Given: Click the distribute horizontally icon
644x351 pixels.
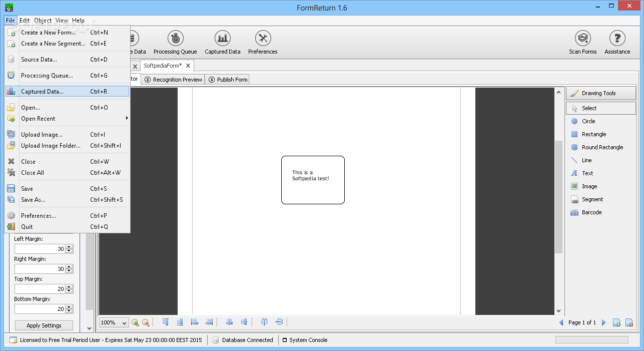Looking at the screenshot, I should pyautogui.click(x=265, y=322).
